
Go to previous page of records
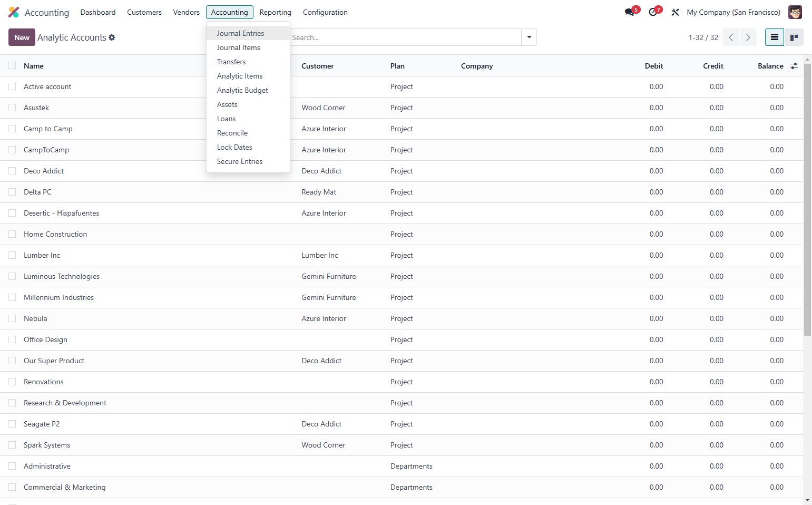(731, 37)
